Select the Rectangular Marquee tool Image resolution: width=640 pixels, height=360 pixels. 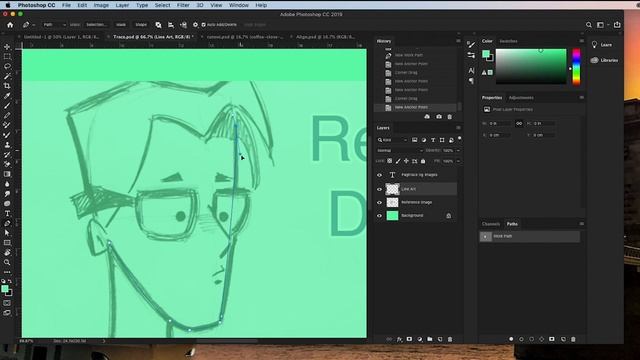[7, 57]
